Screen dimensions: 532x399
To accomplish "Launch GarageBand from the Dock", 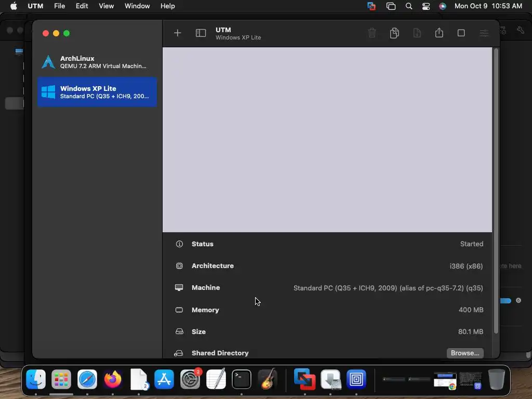I will [x=268, y=379].
